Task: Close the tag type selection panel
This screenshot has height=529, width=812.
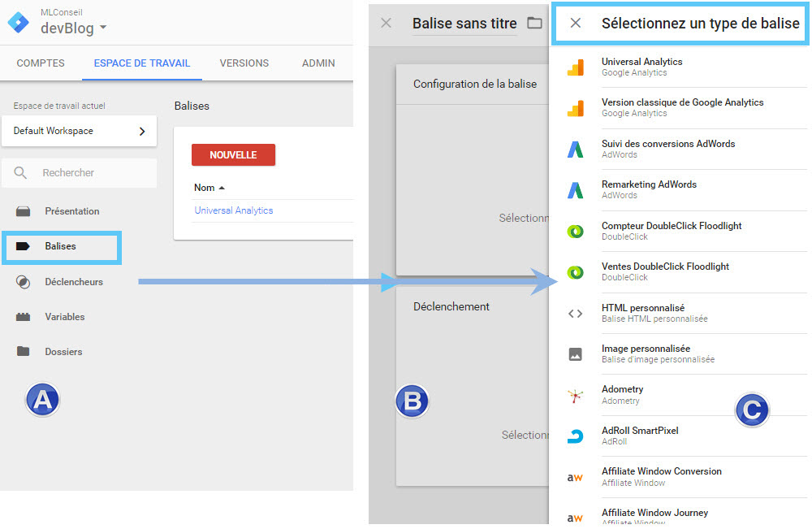Action: [x=576, y=23]
